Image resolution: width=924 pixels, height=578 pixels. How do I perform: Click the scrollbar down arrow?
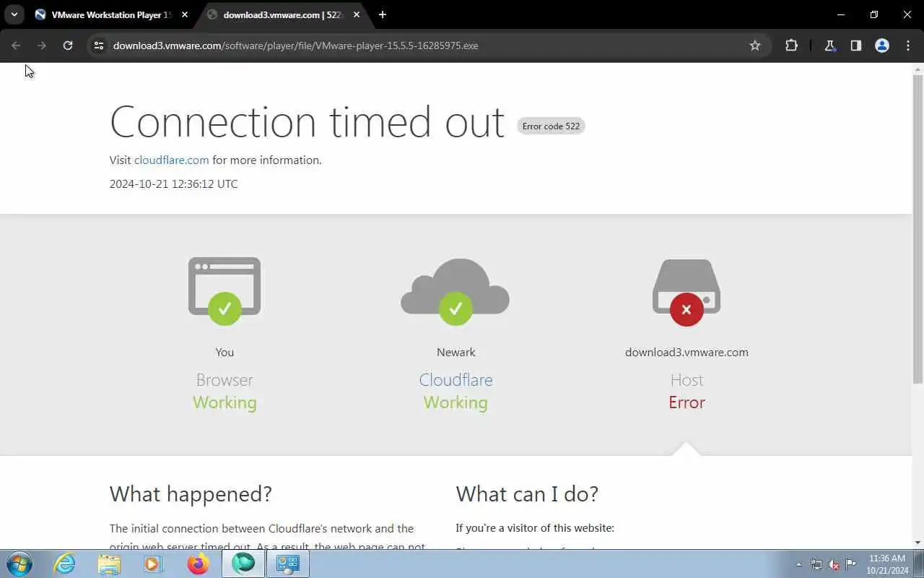tap(918, 543)
